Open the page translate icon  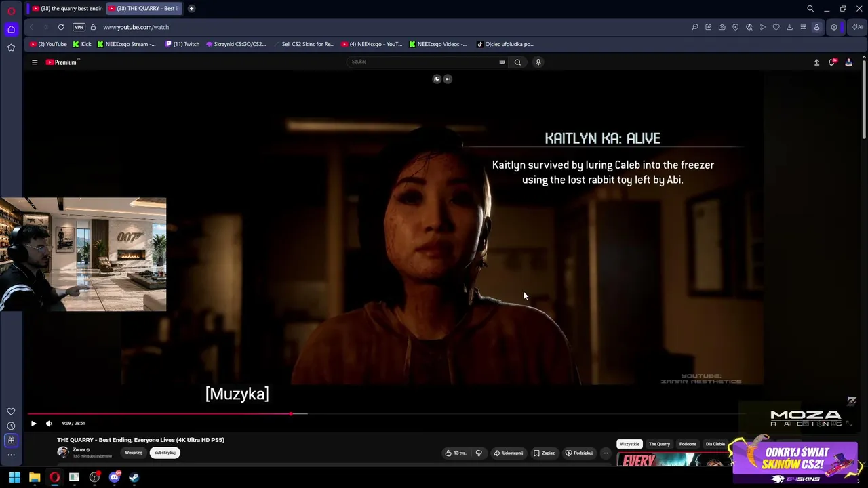[749, 27]
